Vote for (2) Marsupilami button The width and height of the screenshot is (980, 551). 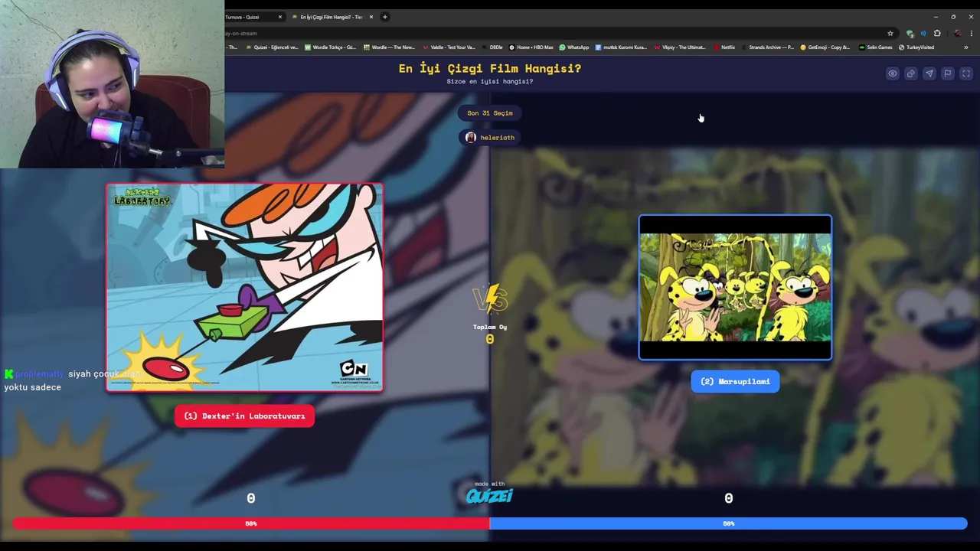tap(735, 381)
